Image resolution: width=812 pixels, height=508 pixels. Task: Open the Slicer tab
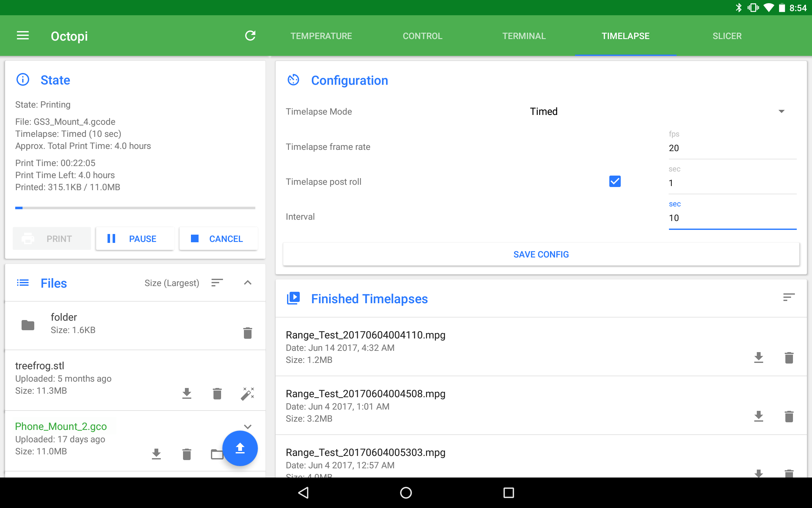coord(727,36)
